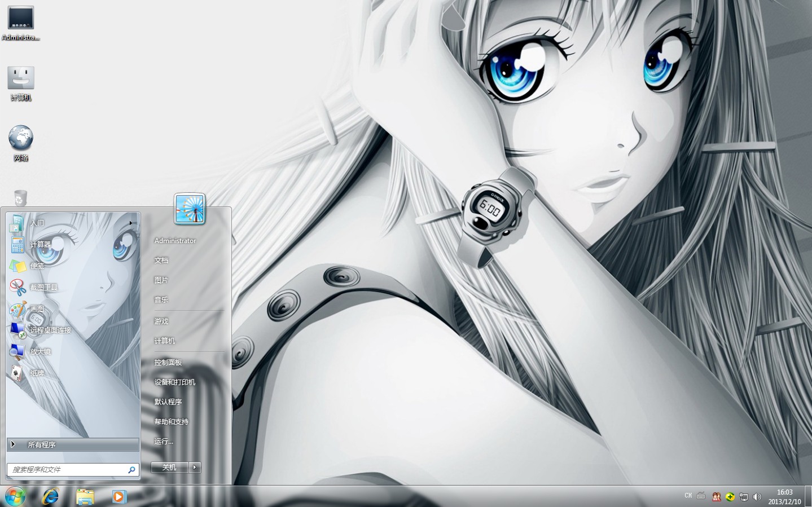Open 游戏 games link

tap(161, 321)
